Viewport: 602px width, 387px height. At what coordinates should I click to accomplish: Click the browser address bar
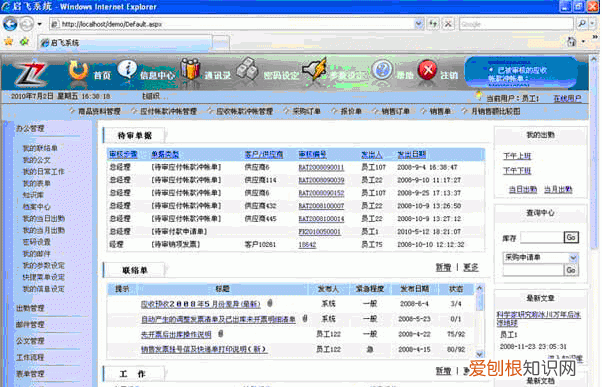tap(232, 24)
